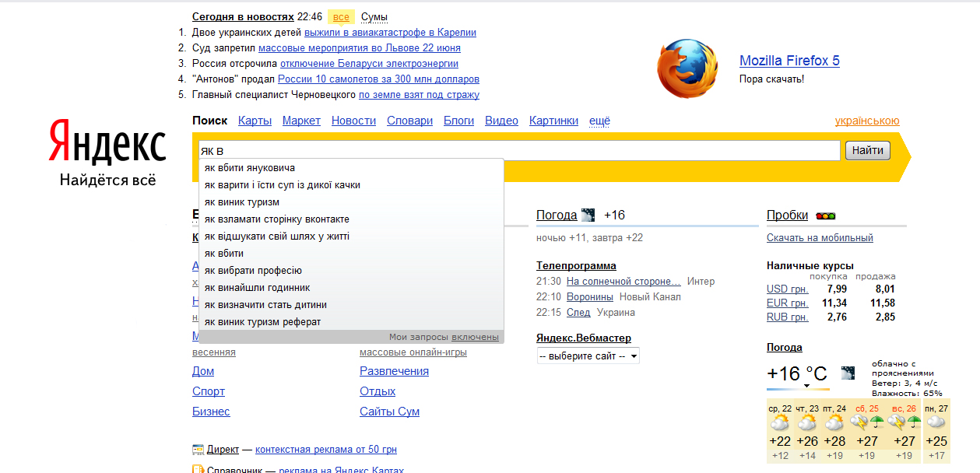Expand the small arrow under +16 °C
This screenshot has height=473, width=980.
point(806,386)
